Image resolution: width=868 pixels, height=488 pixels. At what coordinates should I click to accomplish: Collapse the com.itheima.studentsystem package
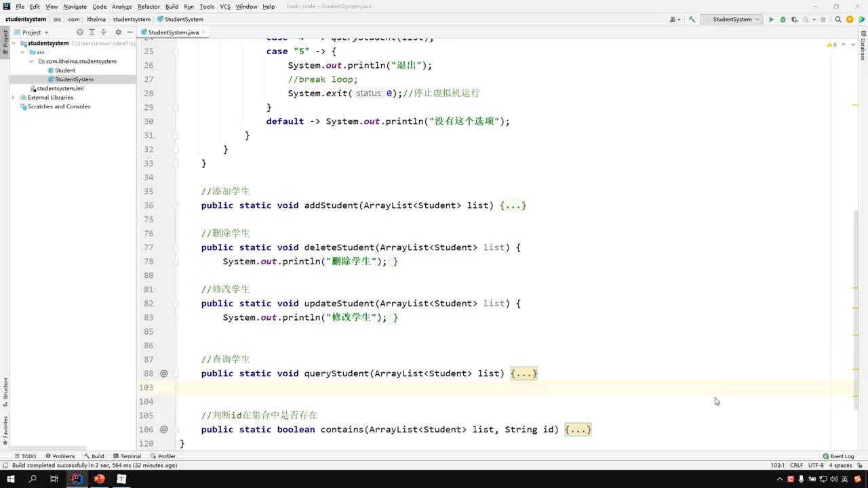tap(31, 61)
